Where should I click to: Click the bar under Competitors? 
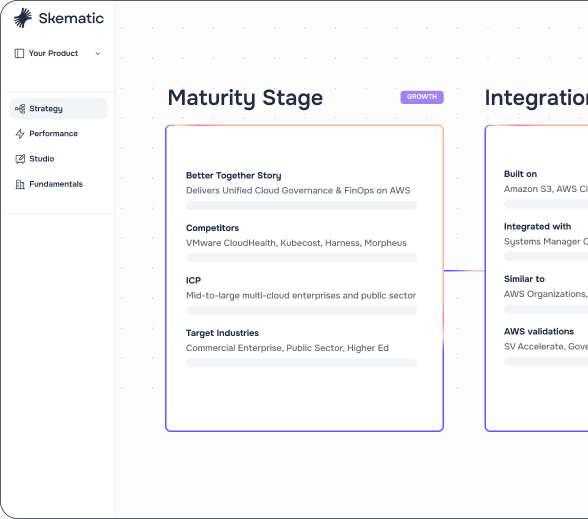point(301,258)
